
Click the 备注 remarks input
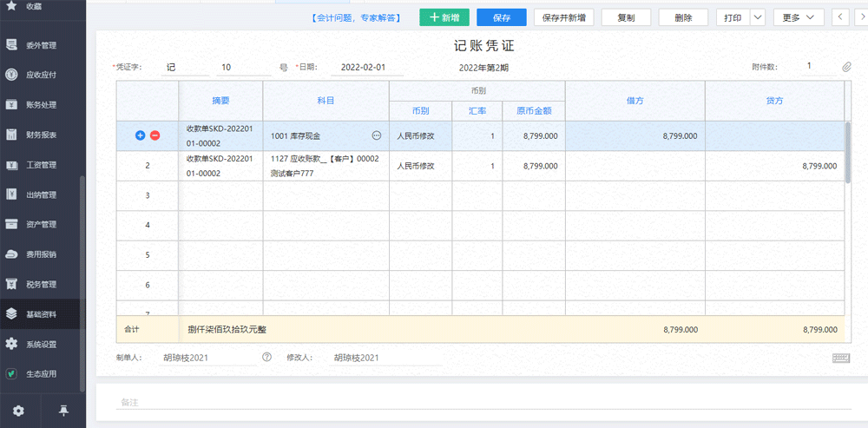[x=483, y=403]
